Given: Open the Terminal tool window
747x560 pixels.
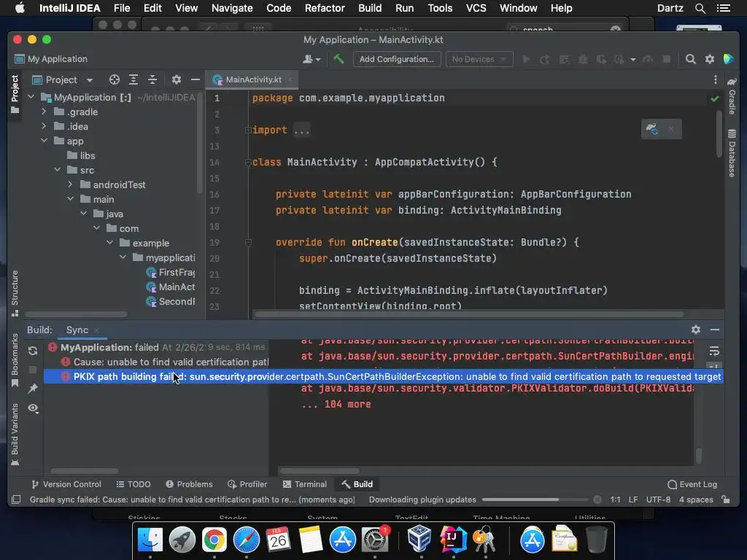Looking at the screenshot, I should [305, 484].
